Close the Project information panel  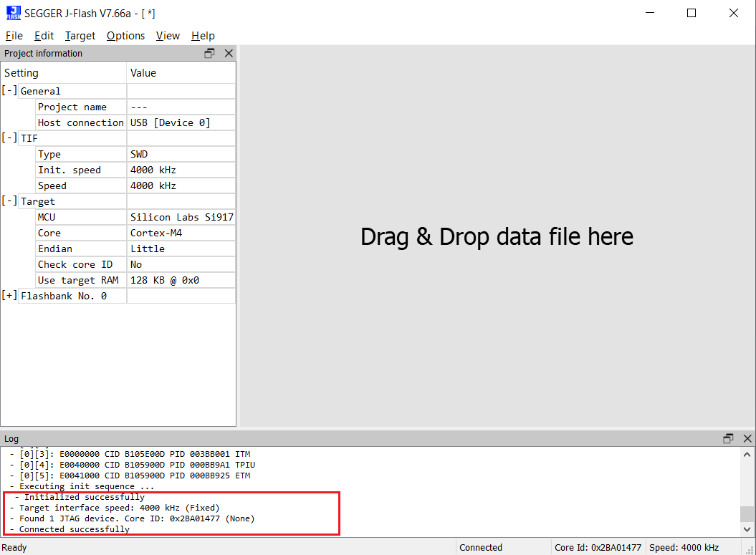229,54
